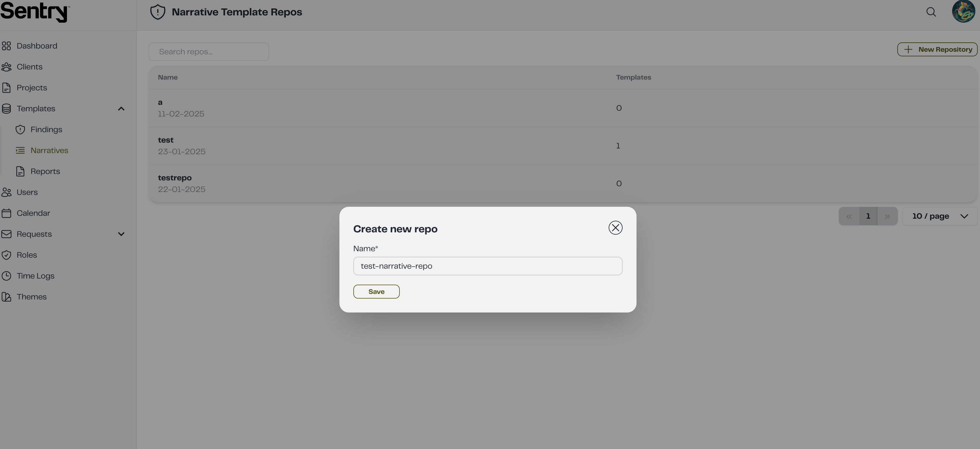The image size is (980, 449).
Task: Click the Findings shield icon
Action: coord(20,130)
